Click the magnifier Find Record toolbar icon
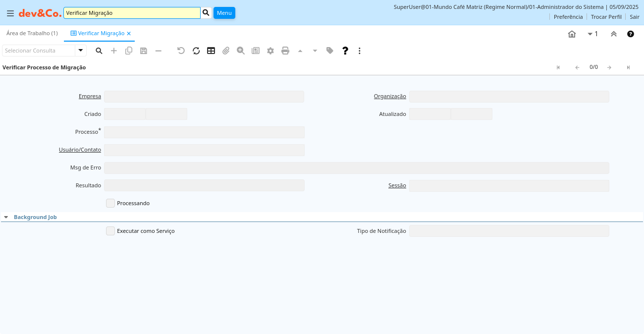 [99, 51]
